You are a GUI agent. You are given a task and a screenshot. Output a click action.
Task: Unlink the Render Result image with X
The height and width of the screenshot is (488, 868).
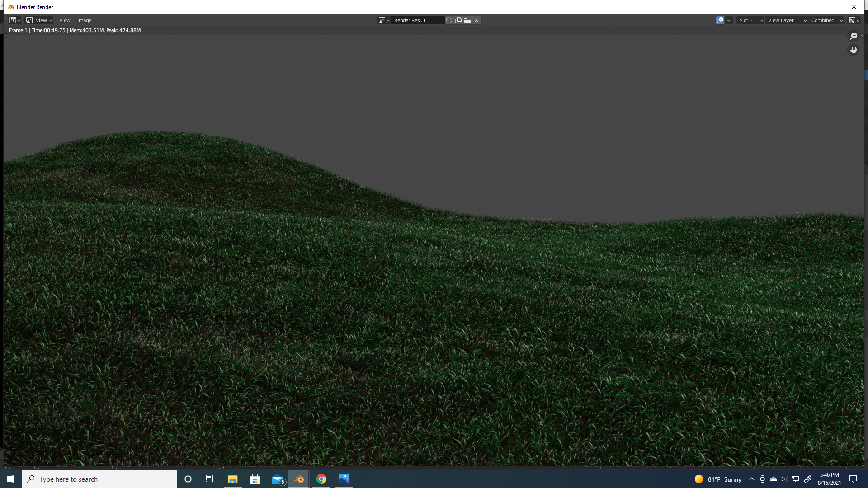coord(476,20)
